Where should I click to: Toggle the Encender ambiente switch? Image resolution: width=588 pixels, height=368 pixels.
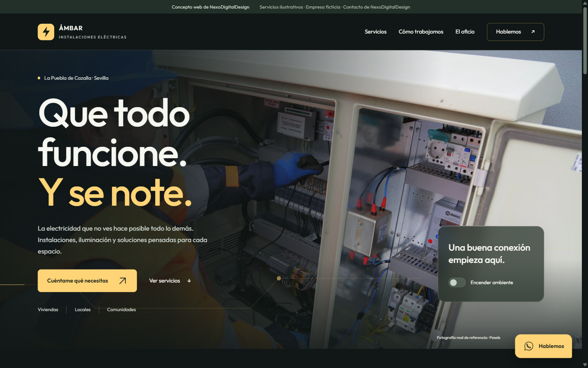click(x=457, y=283)
